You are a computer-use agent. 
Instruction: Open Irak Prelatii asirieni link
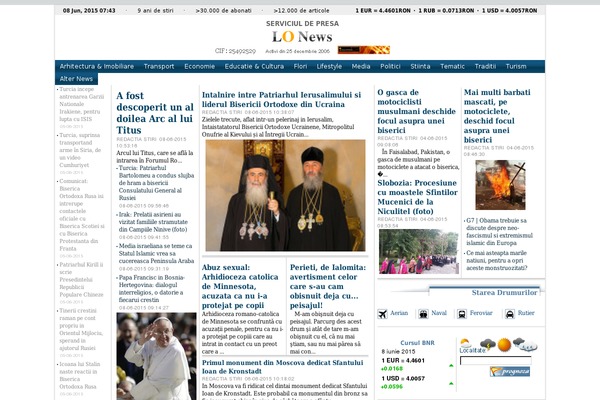(153, 222)
